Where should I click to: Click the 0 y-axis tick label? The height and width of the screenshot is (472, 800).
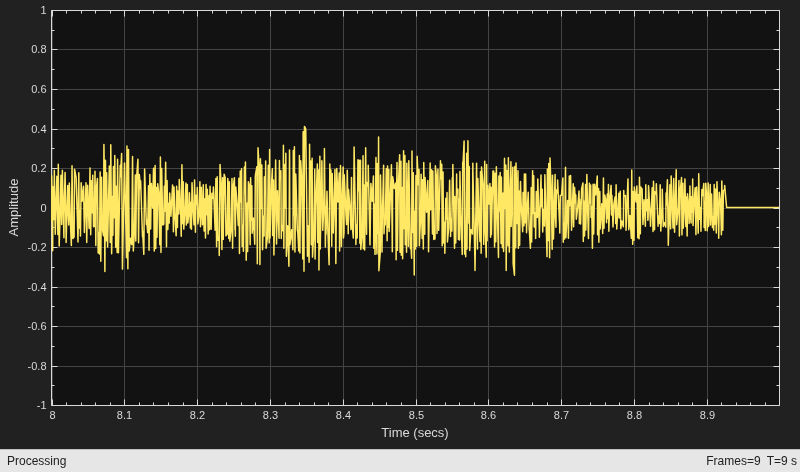click(x=43, y=208)
